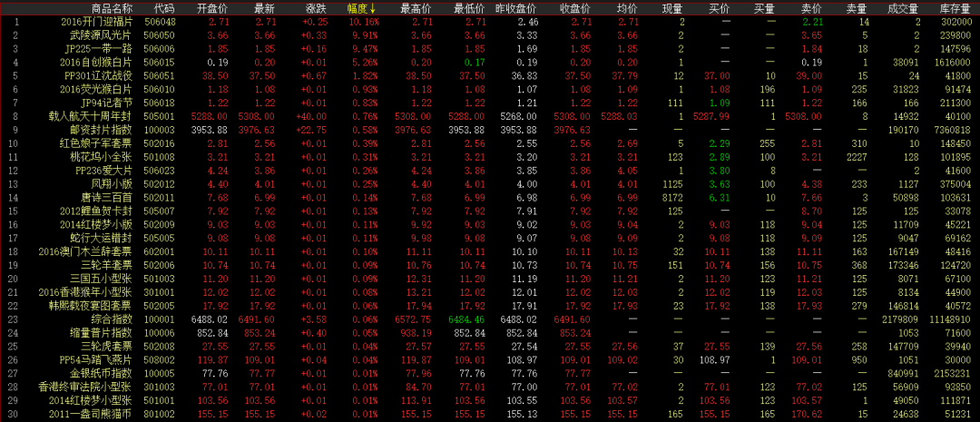Select the 2016澳门木兰辞套票 row name
Screen dimensions: 980x422
(x=86, y=252)
